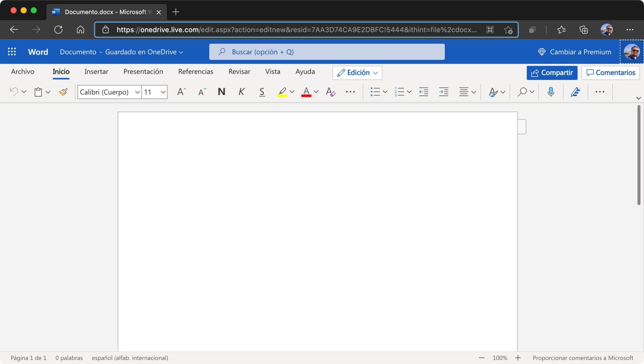
Task: Open the Referencias tab
Action: pyautogui.click(x=196, y=71)
